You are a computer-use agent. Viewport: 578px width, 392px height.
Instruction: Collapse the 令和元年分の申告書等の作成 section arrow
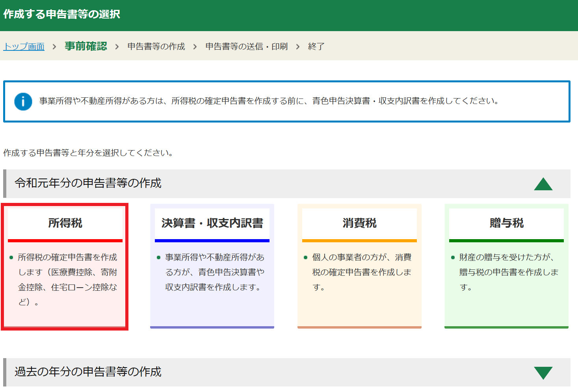(543, 184)
